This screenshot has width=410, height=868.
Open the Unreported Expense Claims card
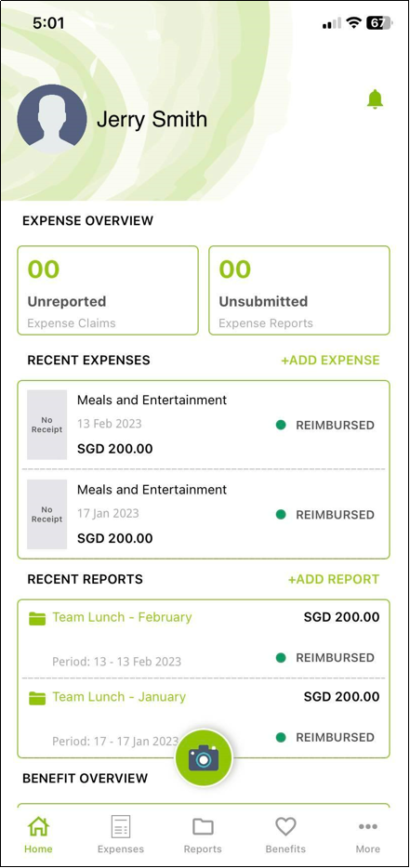pyautogui.click(x=108, y=291)
